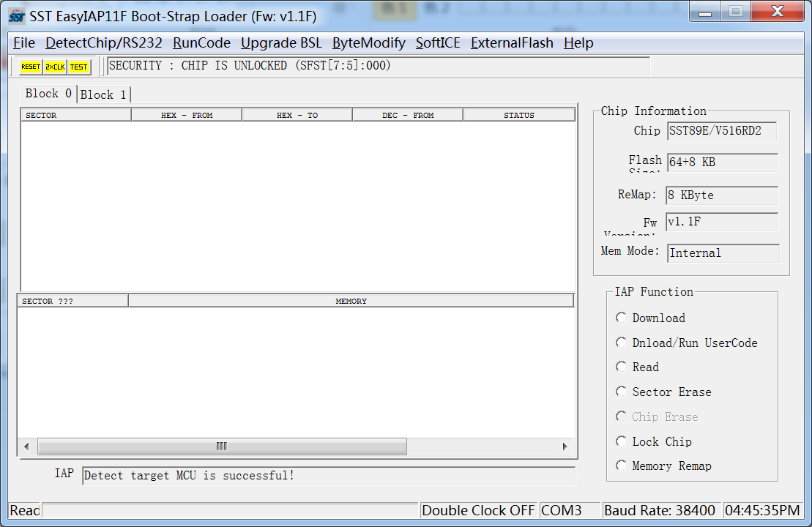Click 'Baud Rate: 38400' in status bar
812x527 pixels.
[x=660, y=510]
